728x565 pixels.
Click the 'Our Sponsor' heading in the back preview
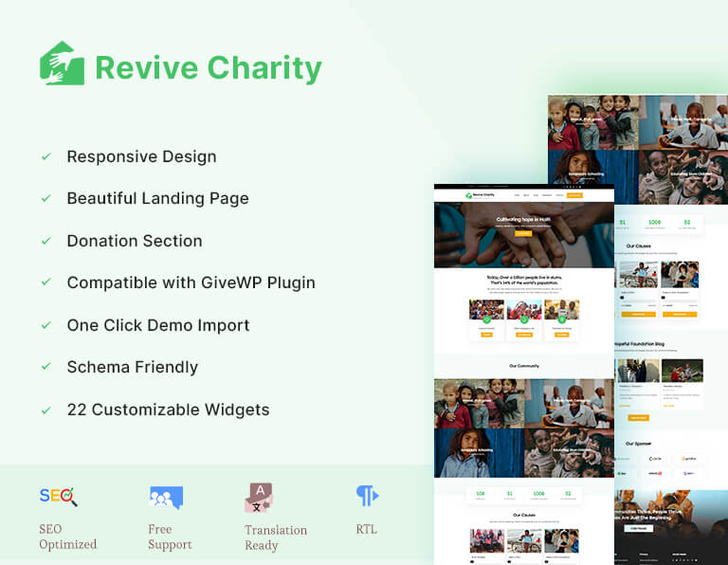[x=638, y=444]
